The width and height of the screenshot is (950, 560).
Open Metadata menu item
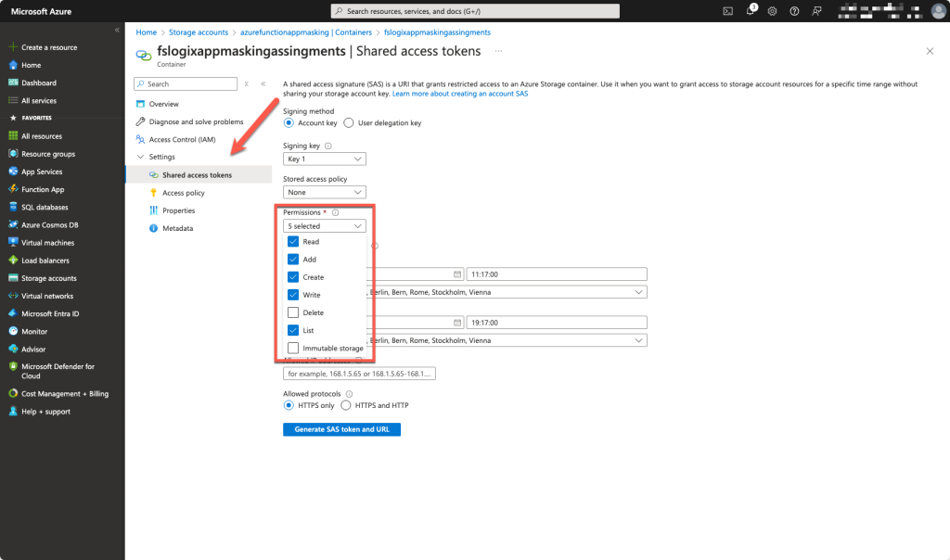click(x=177, y=228)
